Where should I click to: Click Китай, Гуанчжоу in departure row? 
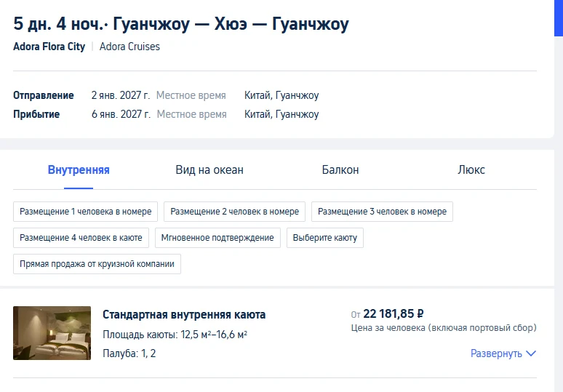(281, 95)
